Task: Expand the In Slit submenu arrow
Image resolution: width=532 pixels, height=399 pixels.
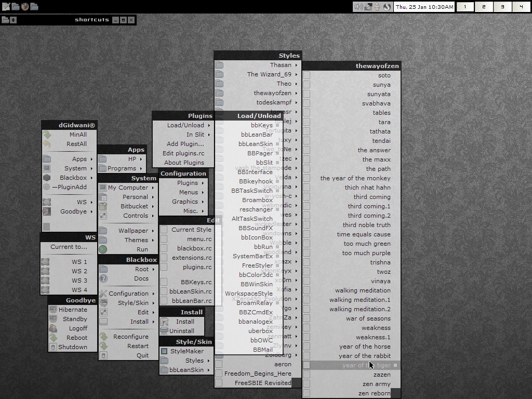Action: 209,135
